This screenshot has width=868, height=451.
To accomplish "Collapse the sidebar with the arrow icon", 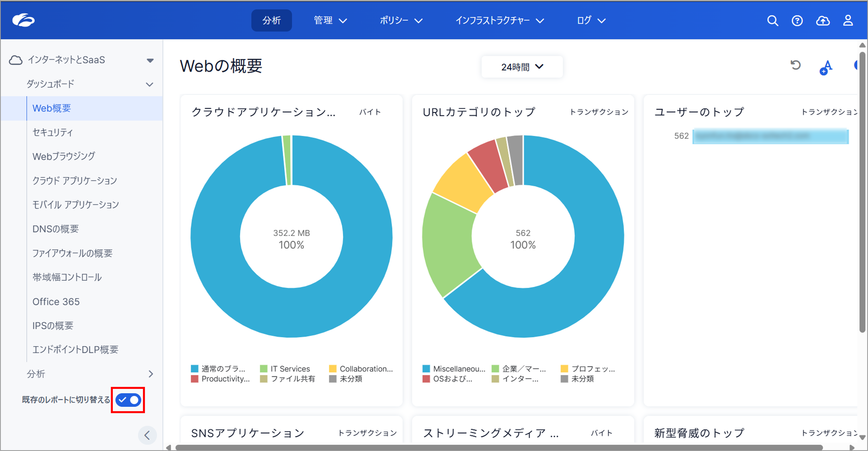I will (x=147, y=435).
